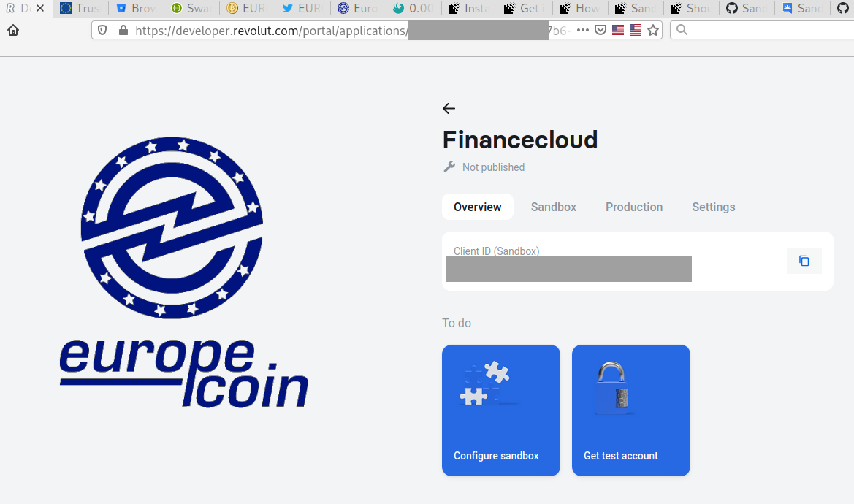854x504 pixels.
Task: Bookmark this page with the star
Action: point(653,30)
